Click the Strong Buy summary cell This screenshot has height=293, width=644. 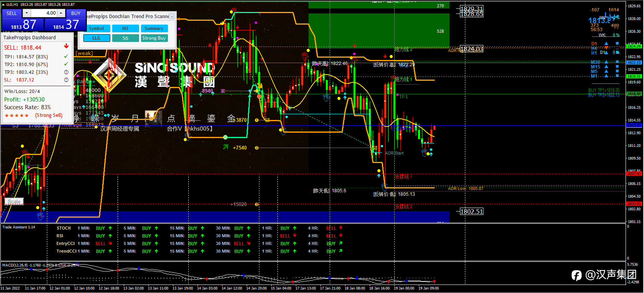point(154,38)
